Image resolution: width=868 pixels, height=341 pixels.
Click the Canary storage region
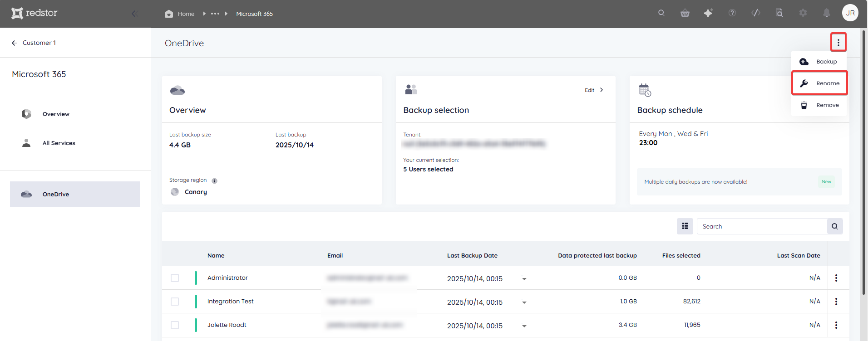[189, 192]
